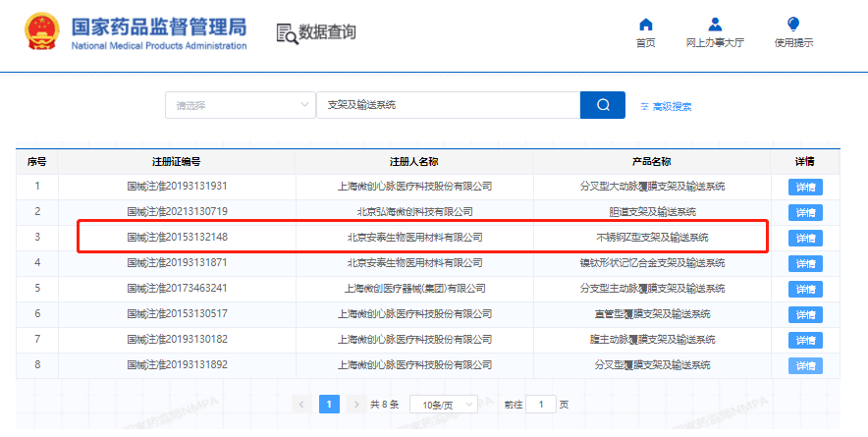Click the 序号 column header
Image resolution: width=868 pixels, height=437 pixels.
click(37, 162)
